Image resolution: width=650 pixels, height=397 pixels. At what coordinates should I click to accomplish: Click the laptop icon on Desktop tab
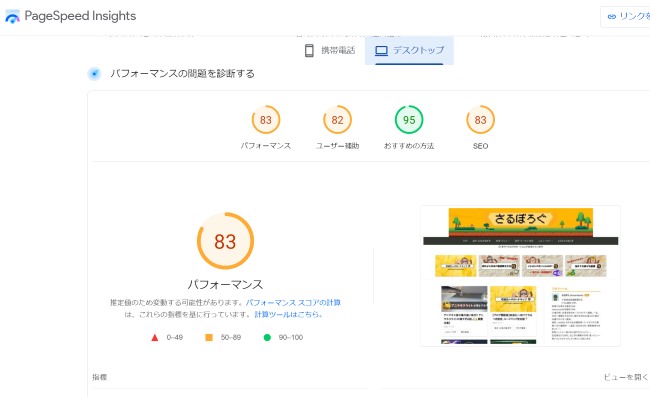381,51
